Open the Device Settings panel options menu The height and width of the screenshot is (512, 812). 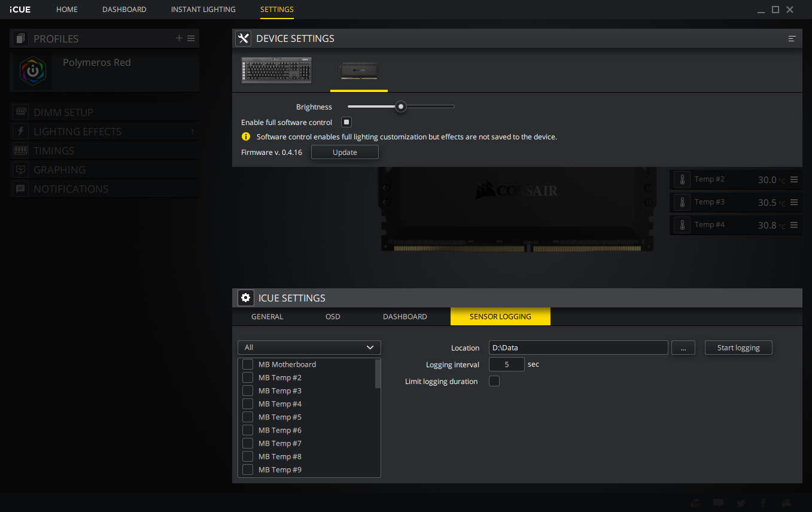click(x=792, y=38)
